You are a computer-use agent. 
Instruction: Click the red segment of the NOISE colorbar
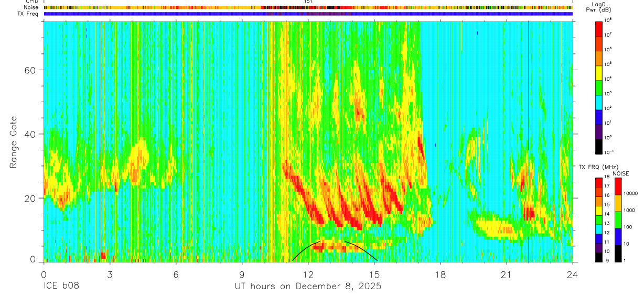coord(617,186)
